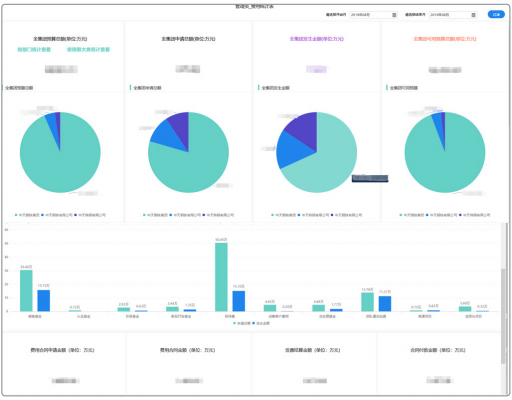Click the orange-titled budget card heading
512x400 pixels.
point(445,39)
